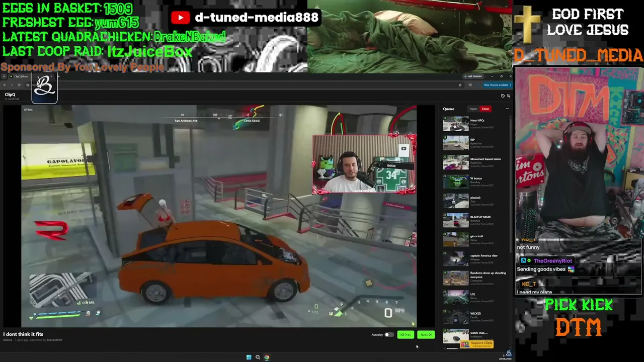This screenshot has width=644, height=362.
Task: Play the "Hero NPCs" clip from queue
Action: 455,124
